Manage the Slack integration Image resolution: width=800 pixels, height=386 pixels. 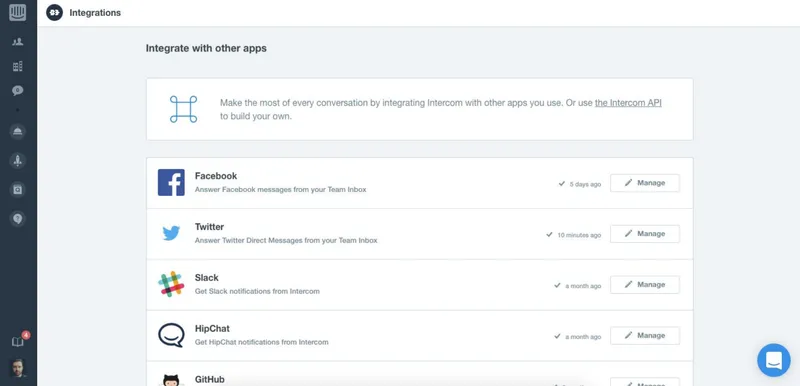point(645,285)
